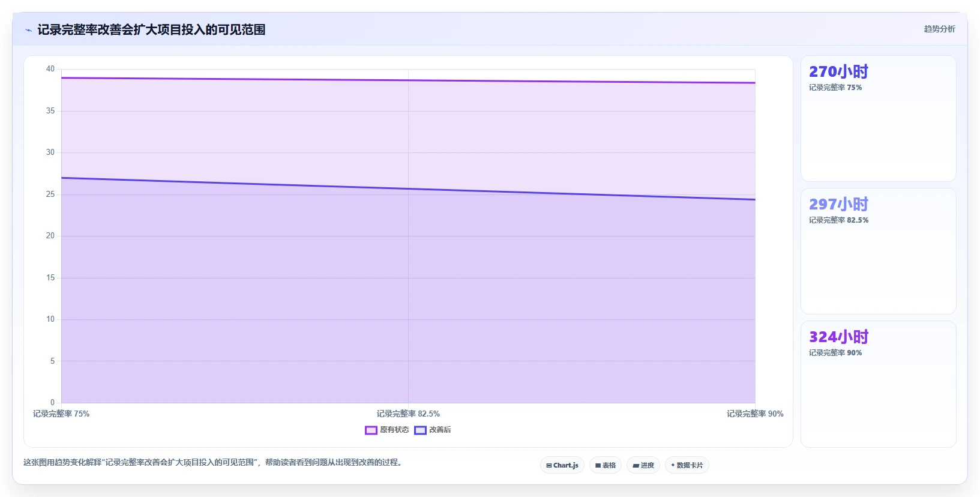
Task: Click the 原有状态 legend text
Action: (x=394, y=430)
